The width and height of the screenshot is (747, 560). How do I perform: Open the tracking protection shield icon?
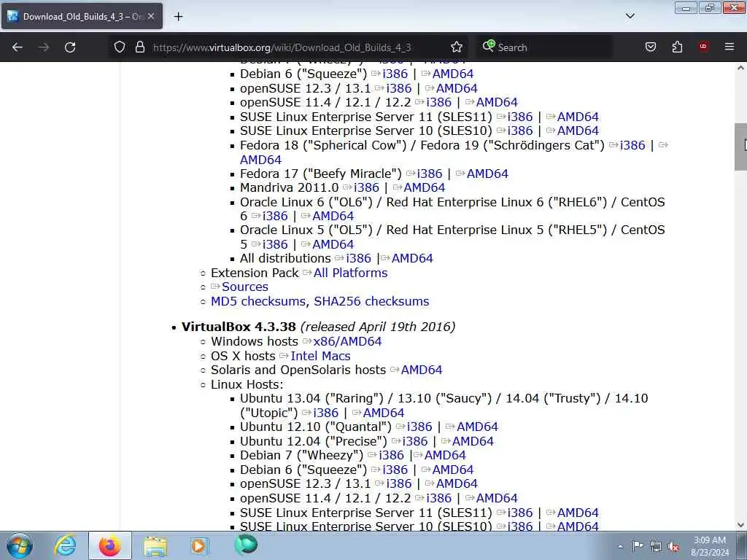(x=120, y=47)
